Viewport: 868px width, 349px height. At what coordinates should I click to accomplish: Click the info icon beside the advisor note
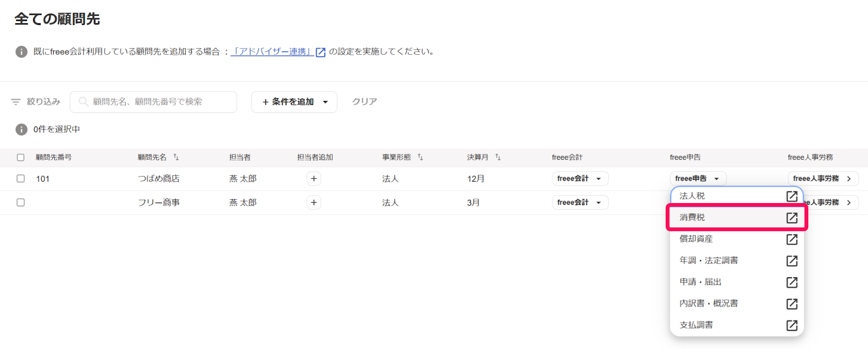pos(21,52)
